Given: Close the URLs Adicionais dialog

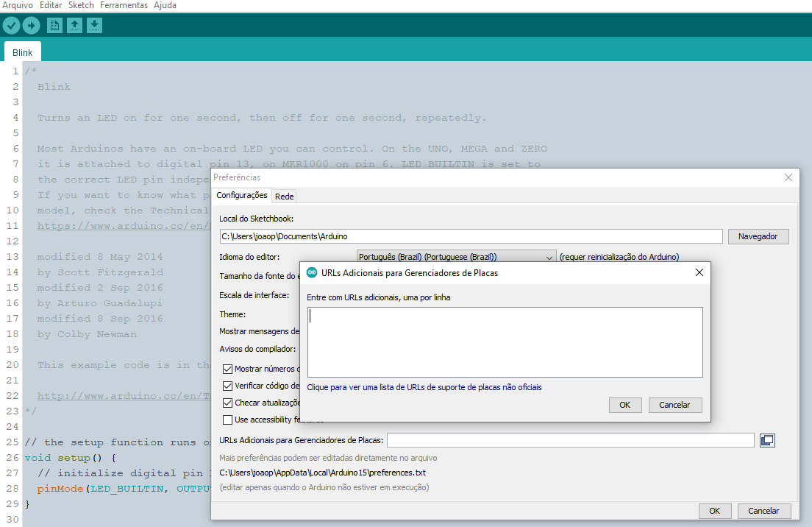Looking at the screenshot, I should tap(699, 272).
